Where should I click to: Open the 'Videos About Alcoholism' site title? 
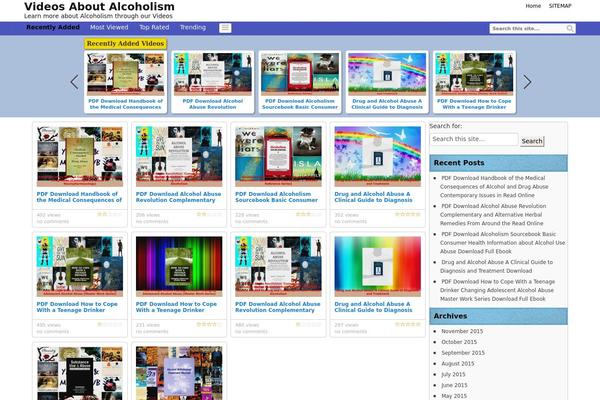click(x=99, y=7)
